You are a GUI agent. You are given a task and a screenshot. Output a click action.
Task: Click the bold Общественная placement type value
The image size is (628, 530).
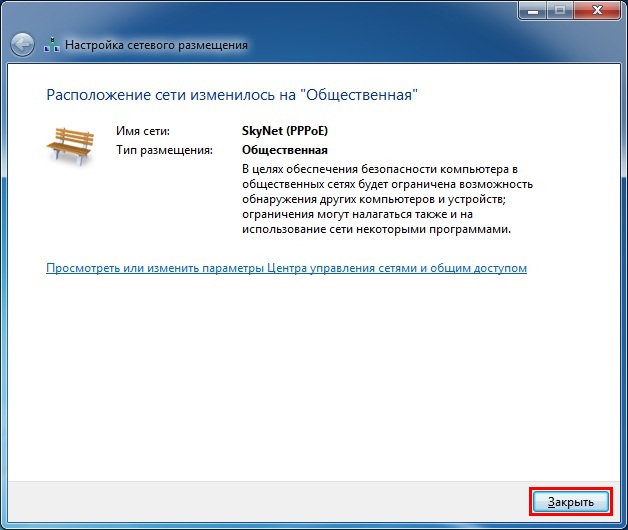coord(285,150)
